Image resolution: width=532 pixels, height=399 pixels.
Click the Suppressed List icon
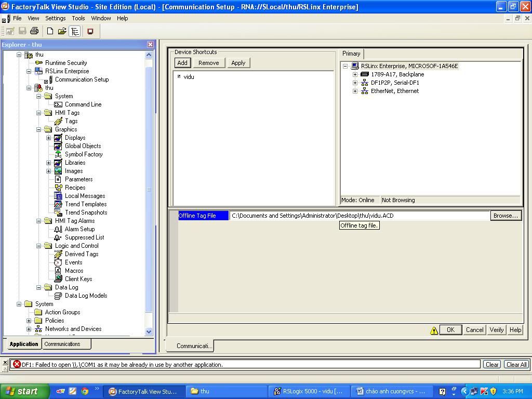tap(58, 237)
